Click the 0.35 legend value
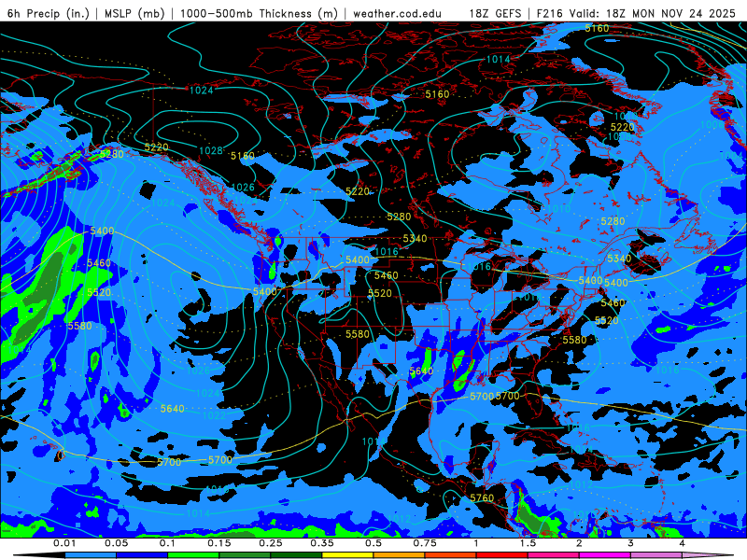Screen dimensions: 747x560 [322, 543]
